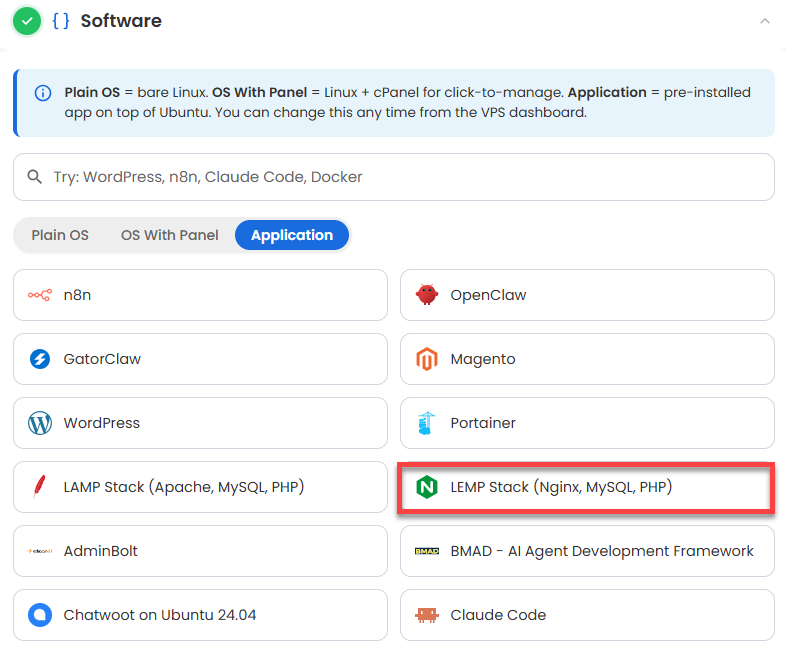Click the info circle icon in banner

click(x=43, y=93)
